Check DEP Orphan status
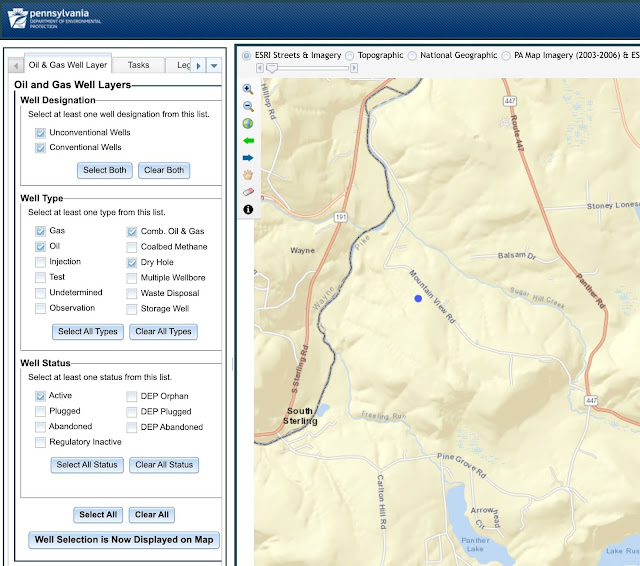Screen dimensions: 640x566 pyautogui.click(x=131, y=397)
